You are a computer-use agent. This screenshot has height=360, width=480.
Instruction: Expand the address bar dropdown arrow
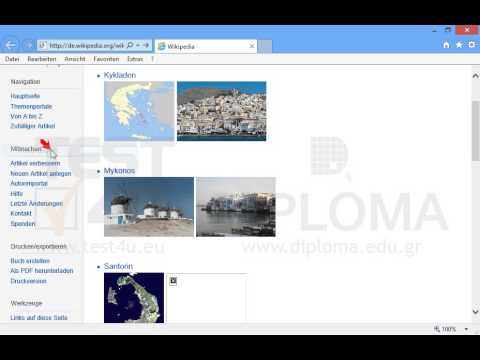(x=138, y=45)
